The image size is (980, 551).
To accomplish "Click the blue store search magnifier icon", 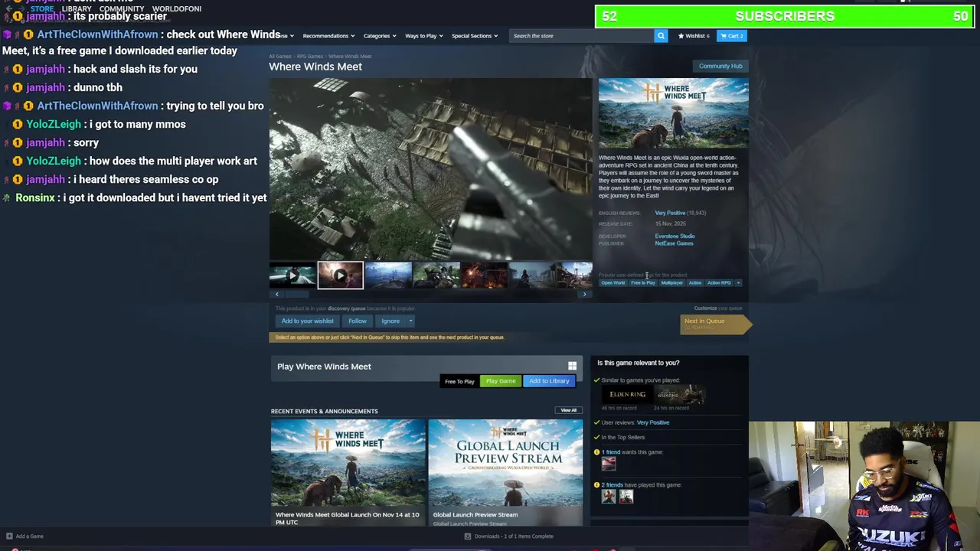I will coord(661,35).
